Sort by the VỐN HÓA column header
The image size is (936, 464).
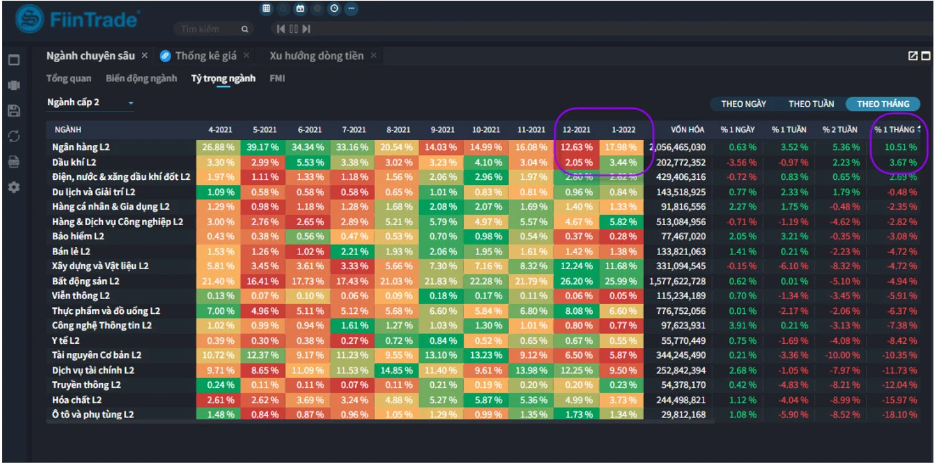(x=687, y=130)
